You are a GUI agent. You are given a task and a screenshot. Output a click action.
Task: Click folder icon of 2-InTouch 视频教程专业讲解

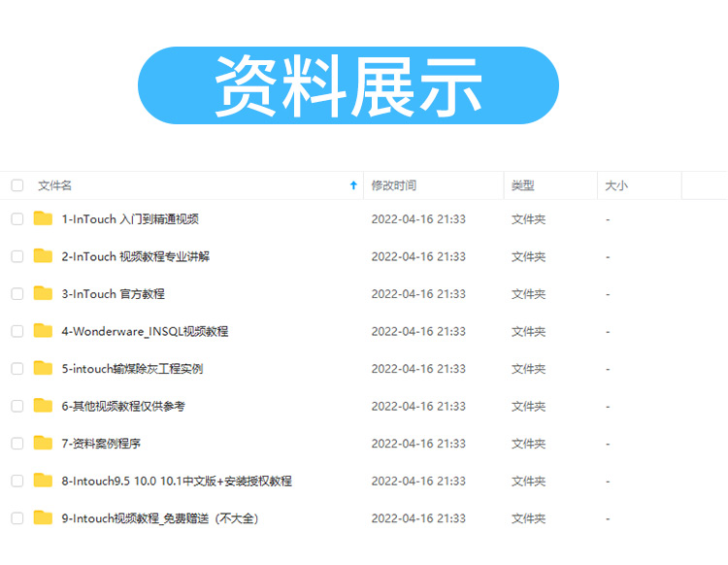[43, 256]
